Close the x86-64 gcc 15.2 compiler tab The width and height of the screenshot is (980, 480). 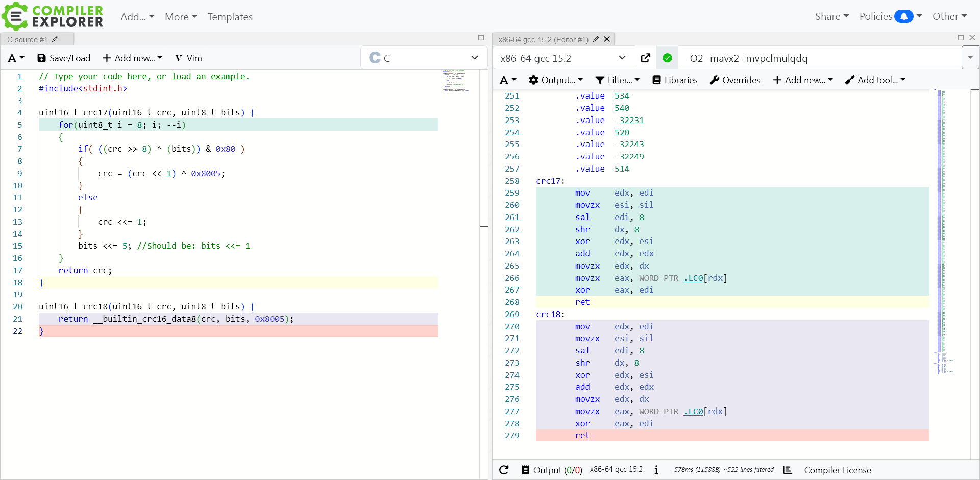click(x=607, y=39)
